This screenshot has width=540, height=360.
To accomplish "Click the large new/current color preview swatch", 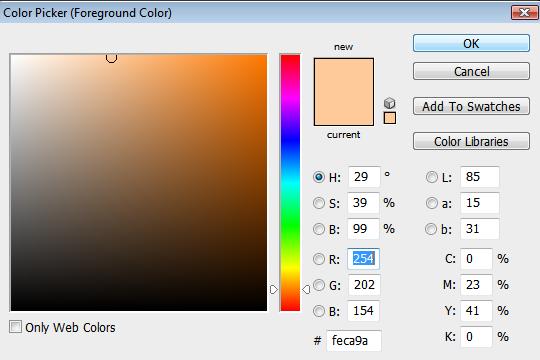I will coord(344,92).
